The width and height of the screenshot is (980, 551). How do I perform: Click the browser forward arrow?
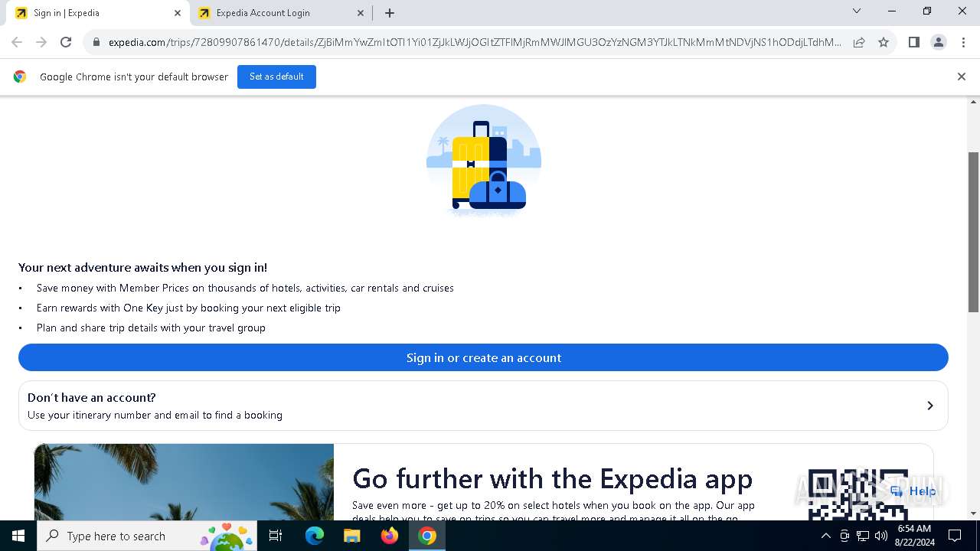click(x=41, y=42)
